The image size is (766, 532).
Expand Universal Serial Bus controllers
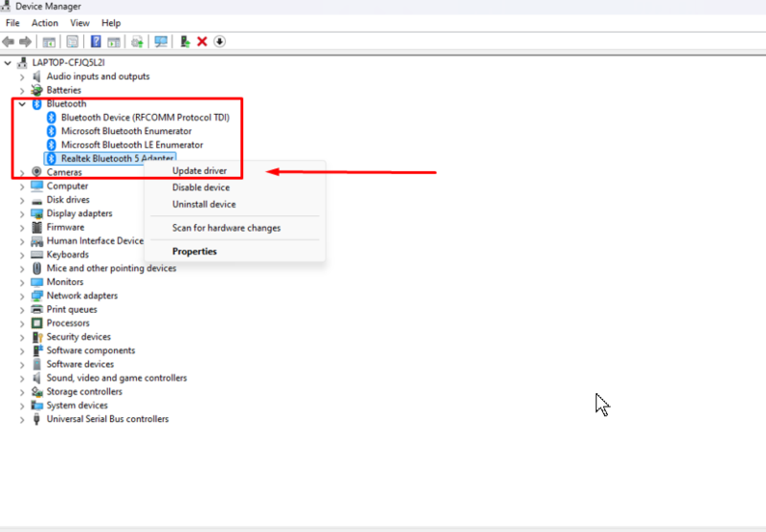[x=22, y=419]
